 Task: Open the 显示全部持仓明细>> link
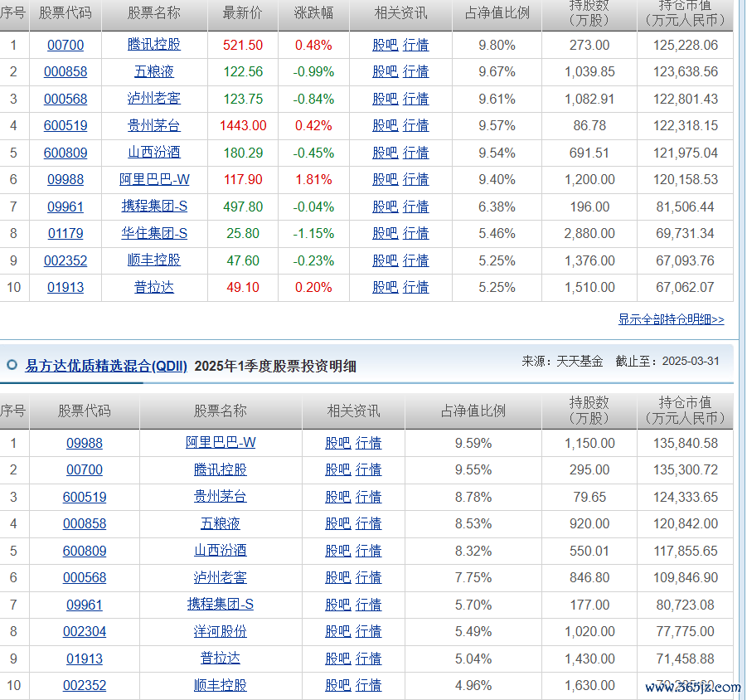[671, 319]
